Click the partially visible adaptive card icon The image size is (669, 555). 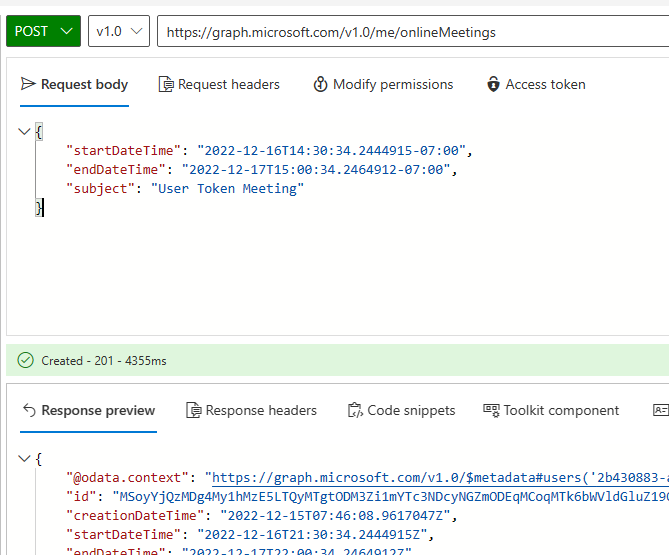click(661, 410)
